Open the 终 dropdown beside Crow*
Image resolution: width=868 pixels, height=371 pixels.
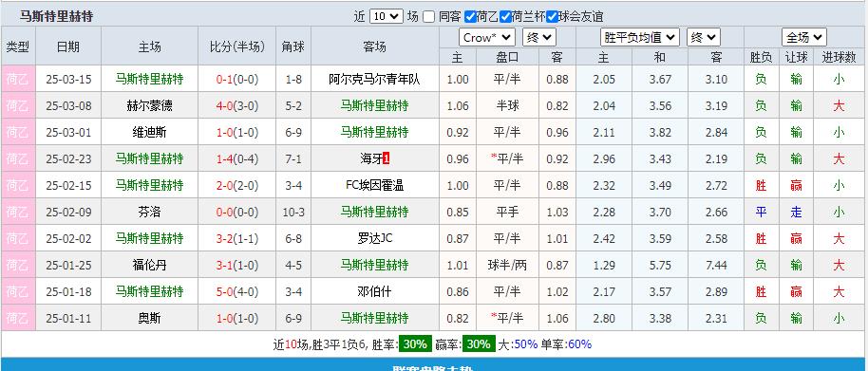click(539, 38)
